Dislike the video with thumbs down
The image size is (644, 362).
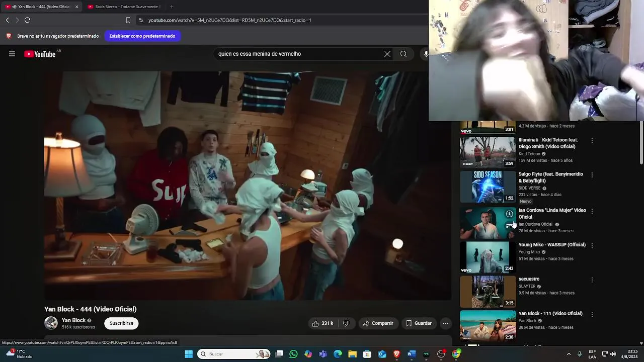[346, 323]
